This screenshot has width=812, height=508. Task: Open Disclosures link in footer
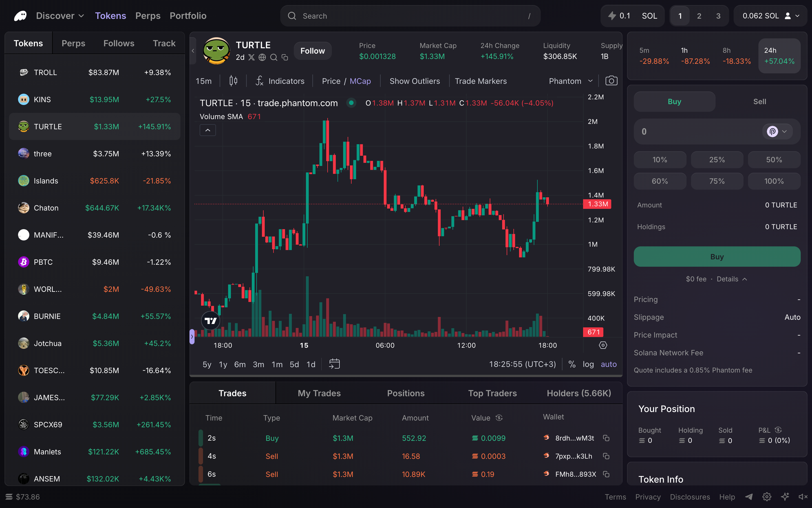(690, 497)
